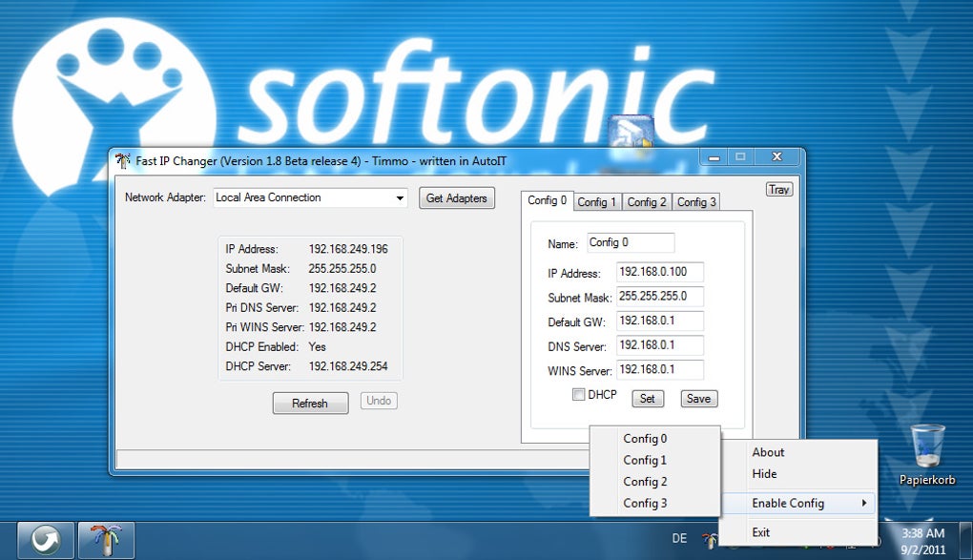Close the Fast IP Changer window
The image size is (973, 560).
776,156
